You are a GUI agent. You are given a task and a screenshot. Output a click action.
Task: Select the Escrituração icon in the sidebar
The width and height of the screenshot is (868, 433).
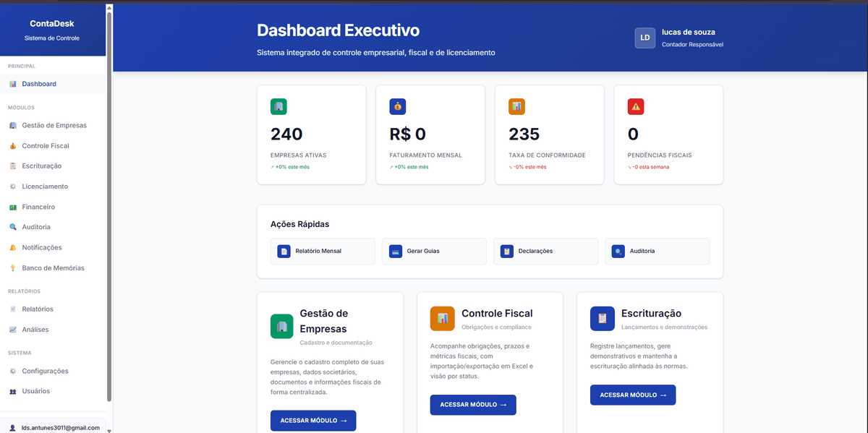(x=13, y=166)
